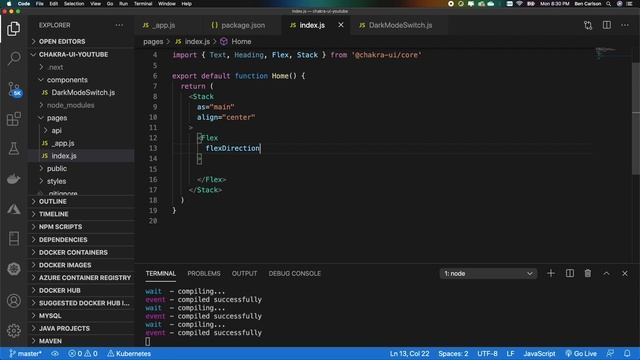Open the Apple menu
The height and width of the screenshot is (360, 640).
[9, 4]
